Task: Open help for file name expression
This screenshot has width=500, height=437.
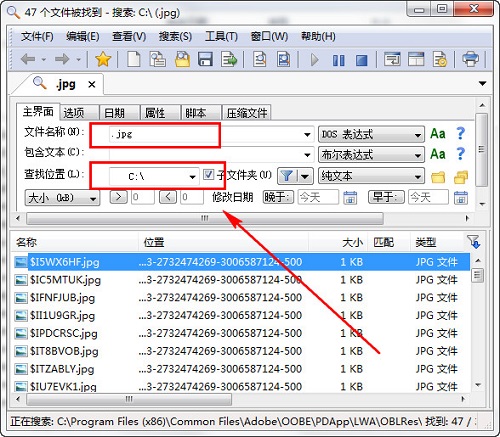Action: pos(461,134)
